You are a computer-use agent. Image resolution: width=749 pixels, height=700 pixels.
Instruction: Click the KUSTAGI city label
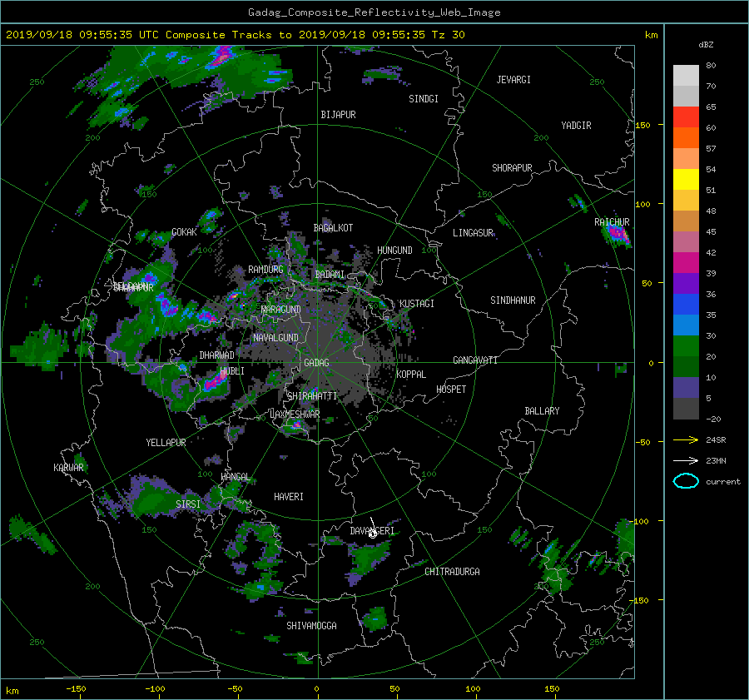tap(417, 304)
